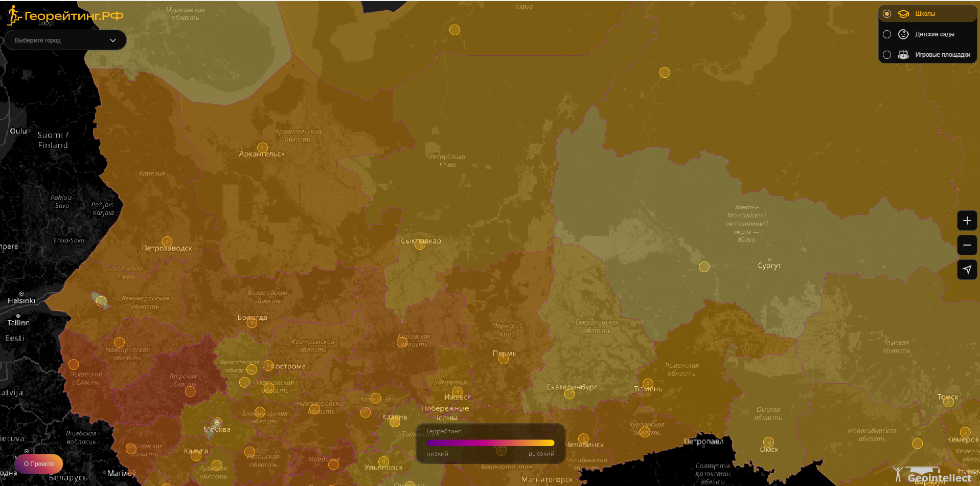Click the playgrounds icon
This screenshot has width=980, height=486.
pyautogui.click(x=903, y=55)
